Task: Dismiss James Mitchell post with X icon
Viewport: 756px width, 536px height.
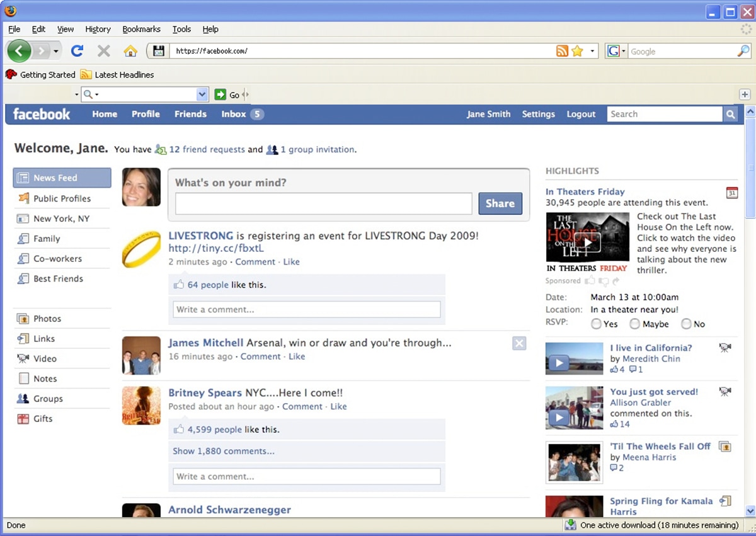Action: [x=519, y=343]
